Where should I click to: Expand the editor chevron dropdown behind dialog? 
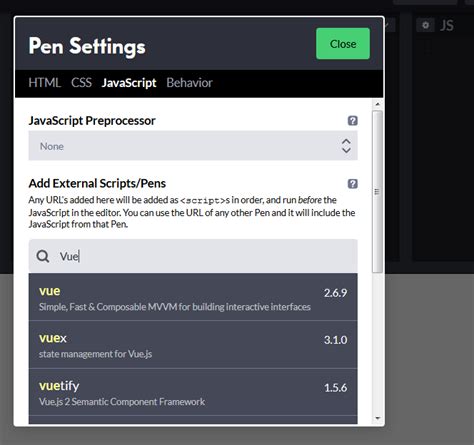[x=389, y=25]
